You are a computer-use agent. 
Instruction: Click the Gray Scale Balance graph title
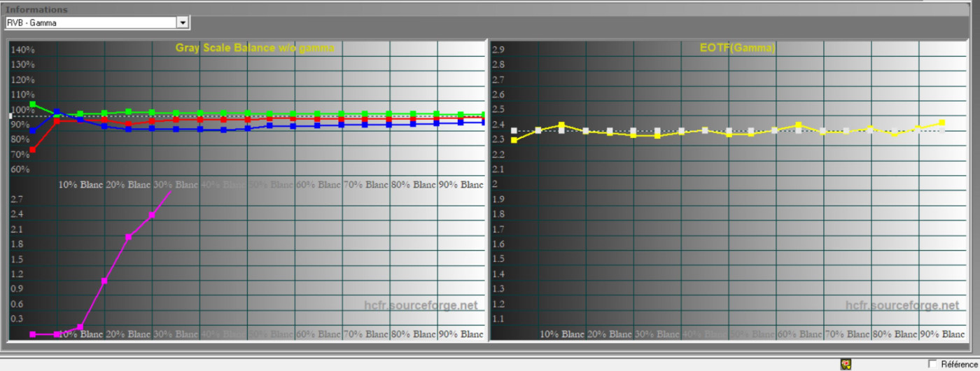coord(255,48)
